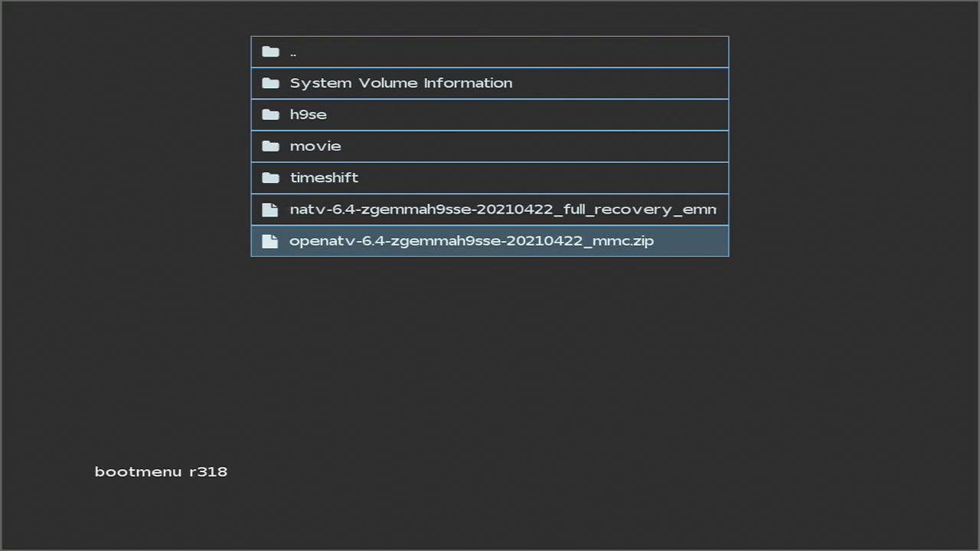Enter the timeshift folder name
This screenshot has width=980, height=551.
click(x=324, y=178)
